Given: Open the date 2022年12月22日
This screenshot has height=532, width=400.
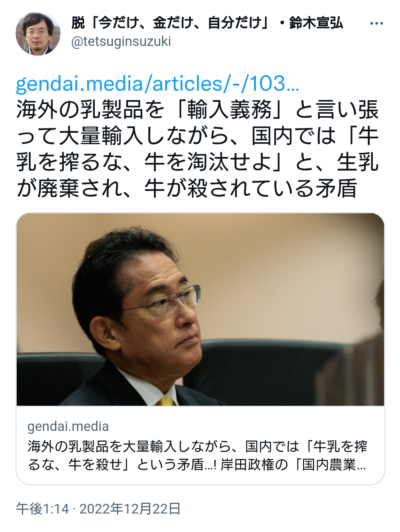Looking at the screenshot, I should [130, 509].
